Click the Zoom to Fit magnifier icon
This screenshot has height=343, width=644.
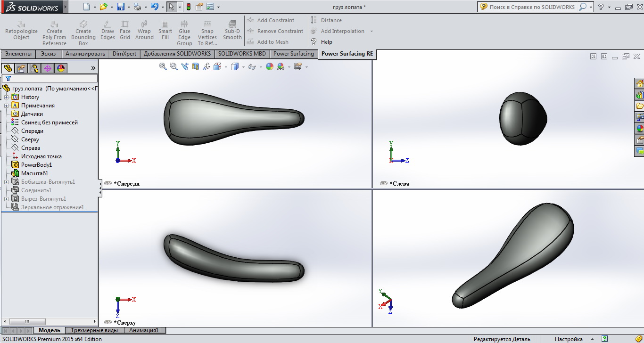(163, 67)
